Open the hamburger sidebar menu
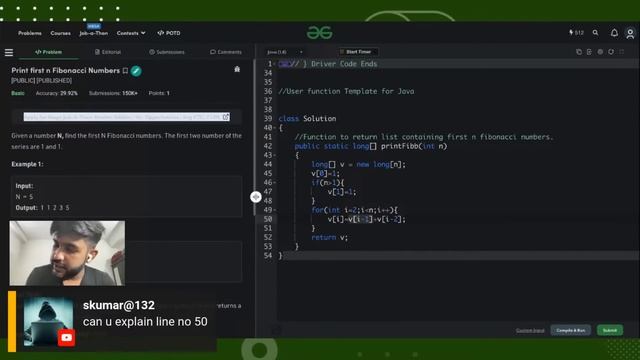Image resolution: width=640 pixels, height=360 pixels. pyautogui.click(x=9, y=52)
